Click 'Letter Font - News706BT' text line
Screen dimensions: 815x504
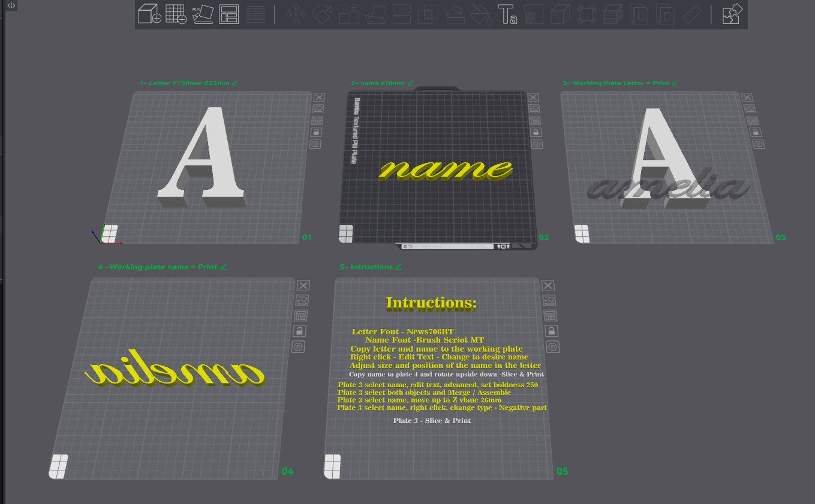pos(402,331)
